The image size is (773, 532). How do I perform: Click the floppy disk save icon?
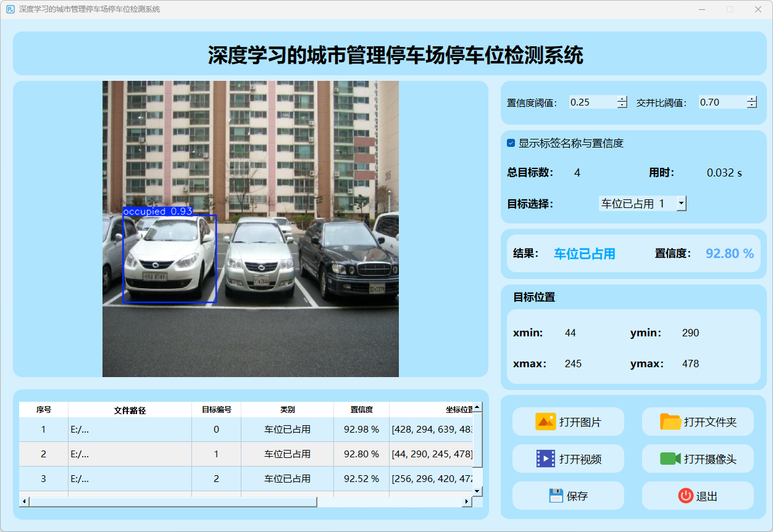556,496
